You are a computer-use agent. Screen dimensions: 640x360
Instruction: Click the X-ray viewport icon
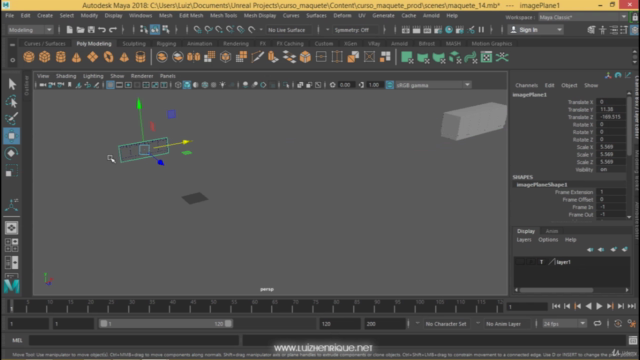tap(300, 85)
